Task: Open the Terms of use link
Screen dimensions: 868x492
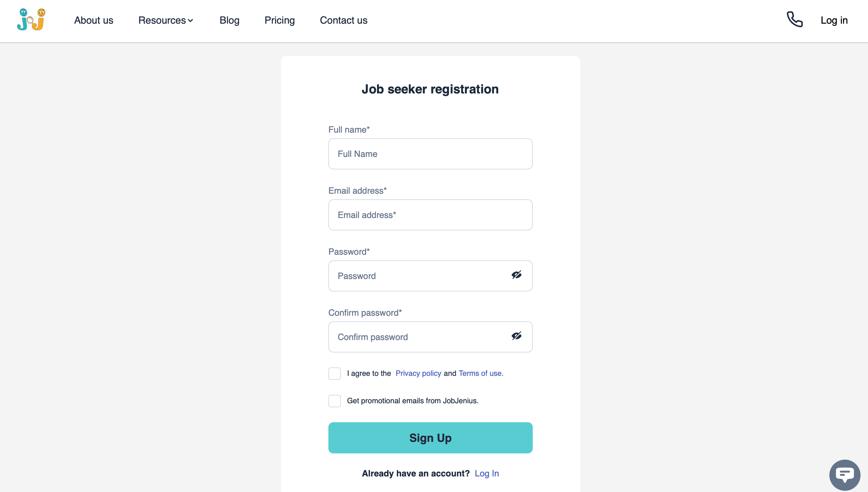Action: pyautogui.click(x=481, y=373)
